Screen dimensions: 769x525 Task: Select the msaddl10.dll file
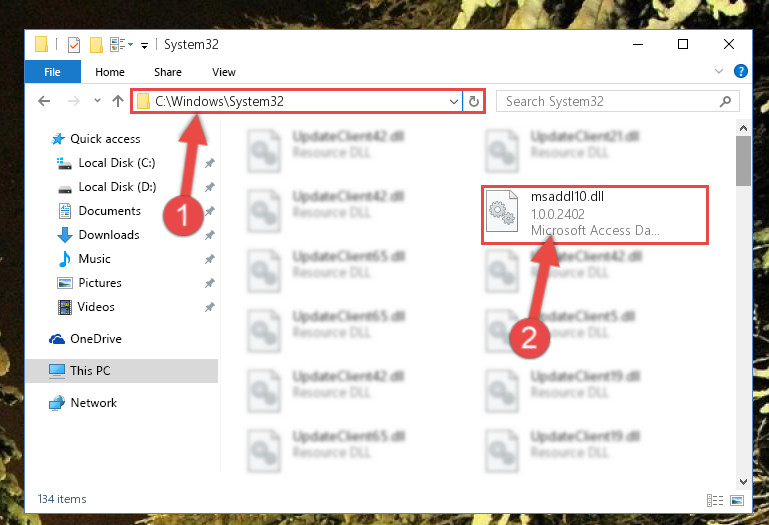pyautogui.click(x=594, y=214)
